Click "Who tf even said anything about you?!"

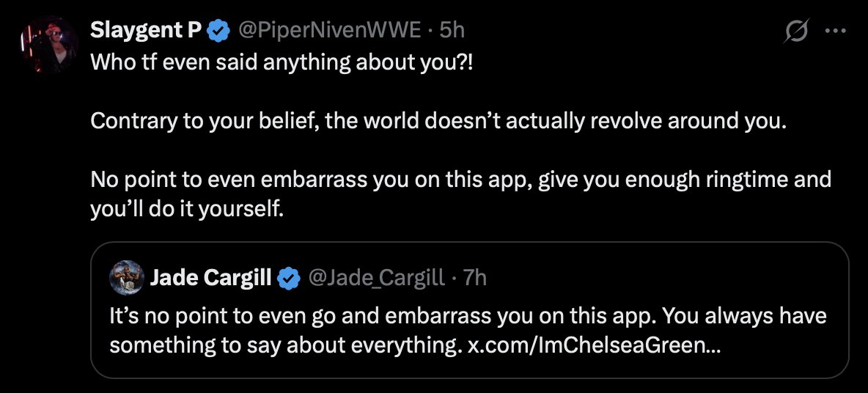click(x=282, y=62)
